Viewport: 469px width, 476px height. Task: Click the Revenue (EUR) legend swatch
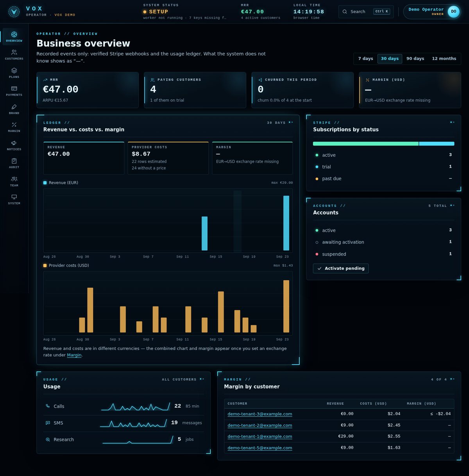(45, 183)
